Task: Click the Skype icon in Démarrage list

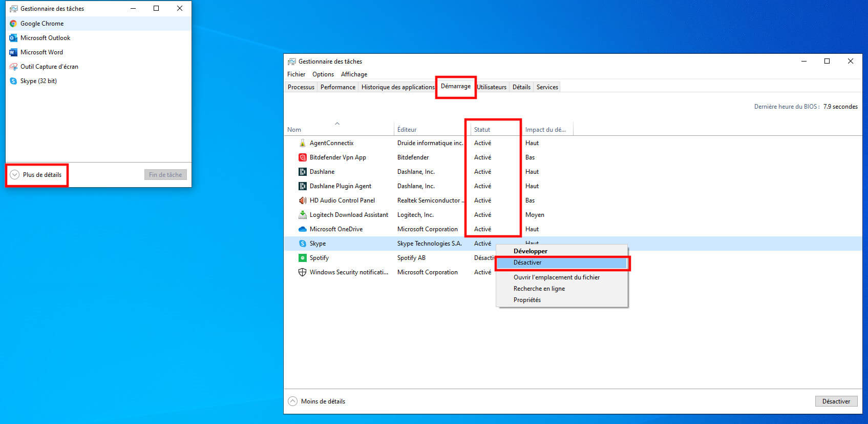Action: 303,244
